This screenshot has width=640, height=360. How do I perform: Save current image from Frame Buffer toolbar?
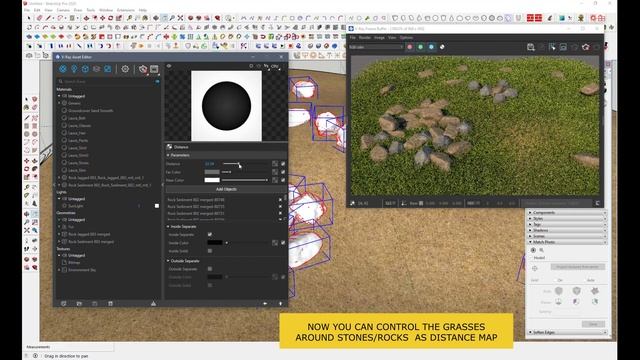point(531,47)
